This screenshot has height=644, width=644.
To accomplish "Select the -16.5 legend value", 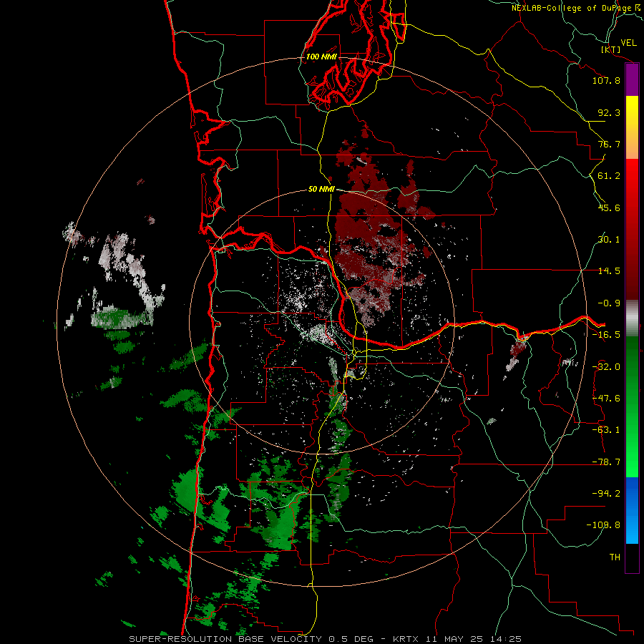I will click(x=606, y=335).
